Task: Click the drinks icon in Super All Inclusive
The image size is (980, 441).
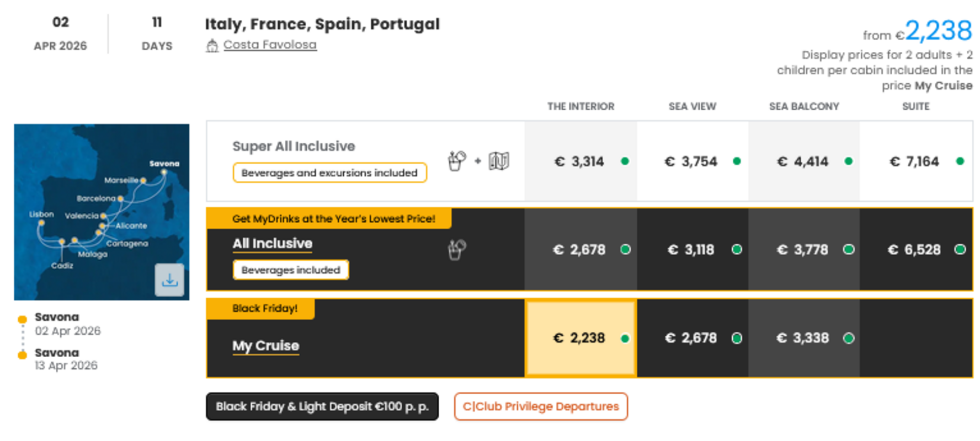Action: coord(456,161)
